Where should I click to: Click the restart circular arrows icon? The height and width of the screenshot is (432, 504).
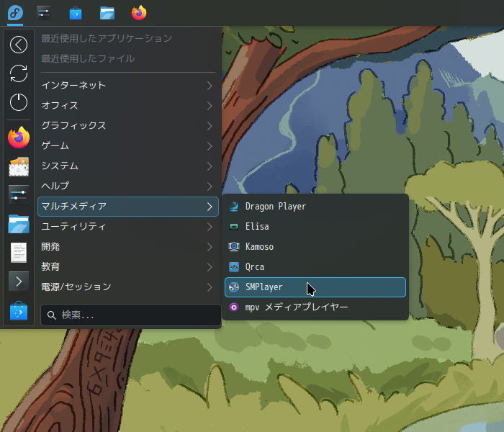coord(19,73)
